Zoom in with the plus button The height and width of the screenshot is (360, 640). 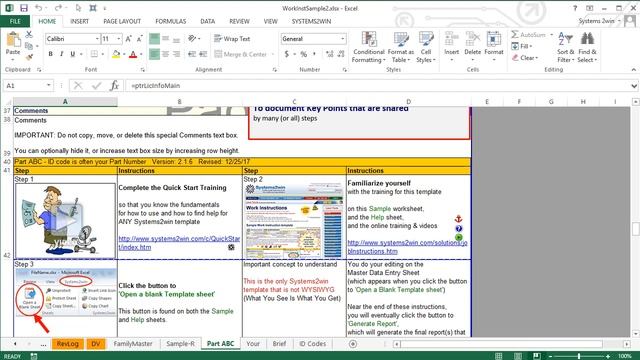pyautogui.click(x=608, y=356)
